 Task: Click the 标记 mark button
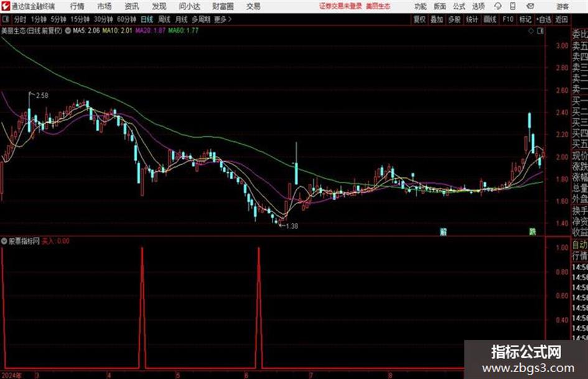(x=525, y=19)
